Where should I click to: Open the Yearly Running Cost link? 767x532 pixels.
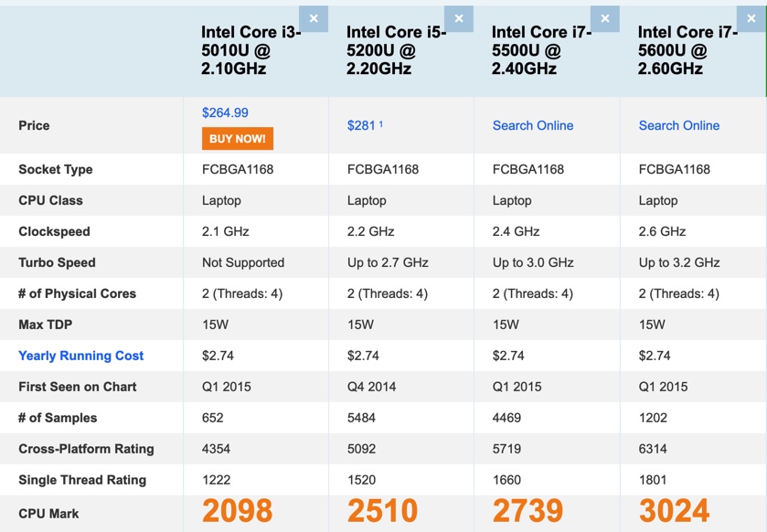tap(81, 356)
